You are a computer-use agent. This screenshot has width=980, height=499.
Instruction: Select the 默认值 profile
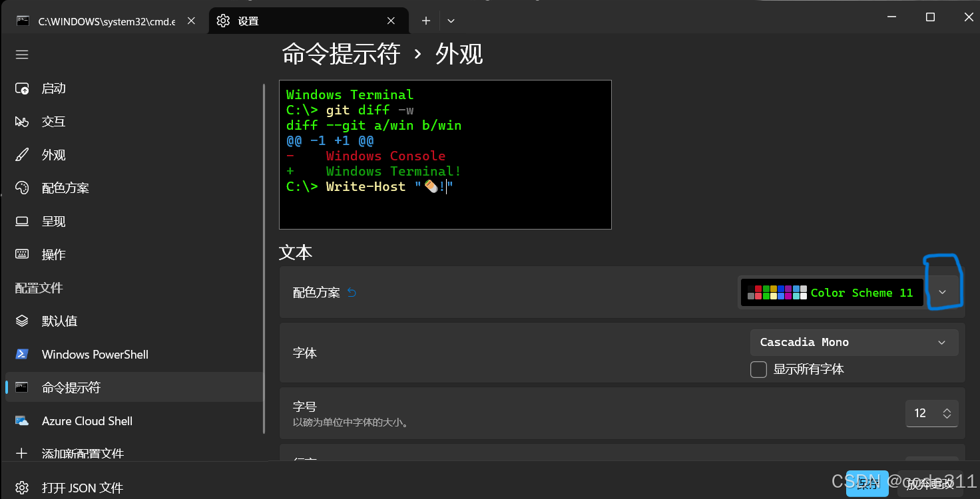133,321
